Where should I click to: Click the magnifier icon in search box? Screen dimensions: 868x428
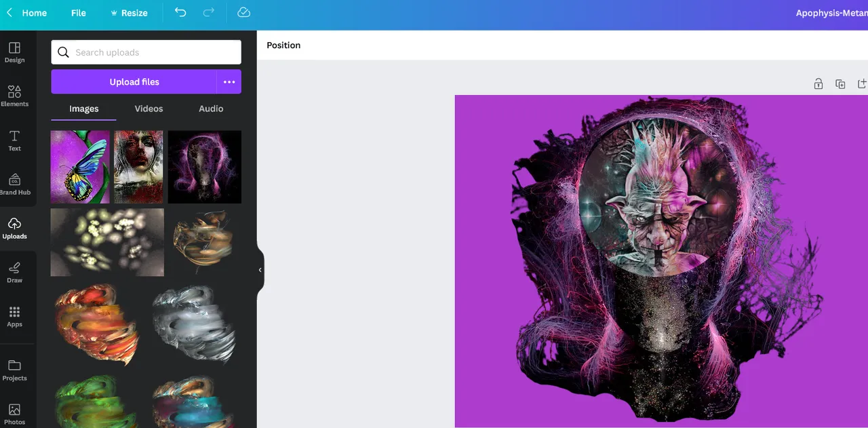[63, 52]
